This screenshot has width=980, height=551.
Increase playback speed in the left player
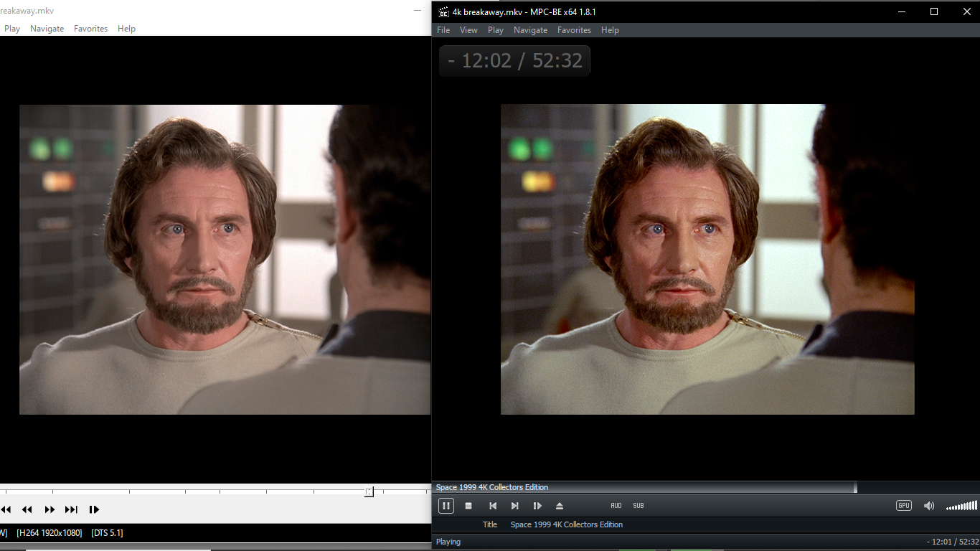pyautogui.click(x=50, y=509)
